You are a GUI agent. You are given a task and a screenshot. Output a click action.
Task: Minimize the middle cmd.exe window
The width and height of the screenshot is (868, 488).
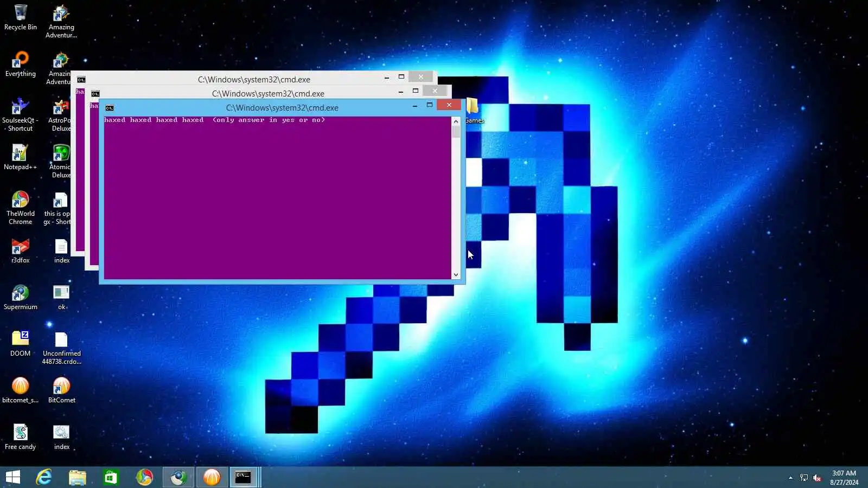401,92
